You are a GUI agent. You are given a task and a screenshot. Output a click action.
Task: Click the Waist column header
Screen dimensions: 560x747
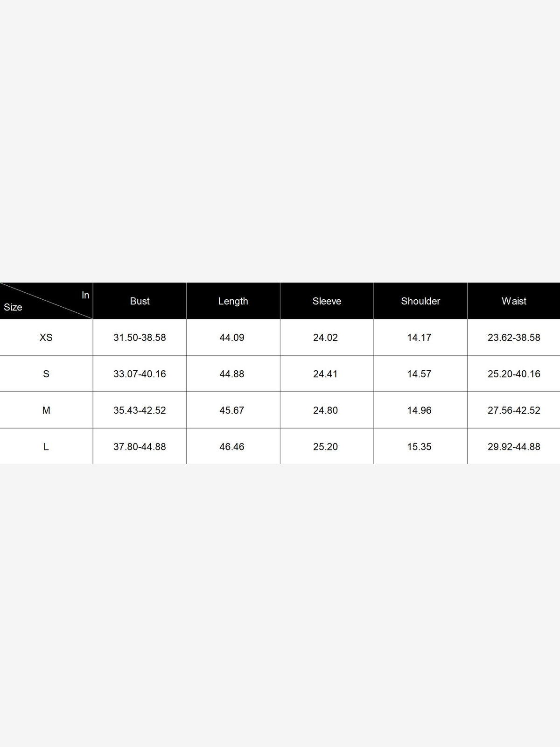[514, 301]
